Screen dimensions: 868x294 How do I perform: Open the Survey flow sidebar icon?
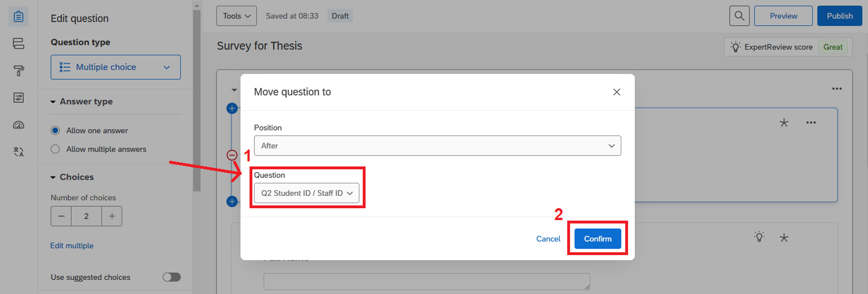(18, 44)
